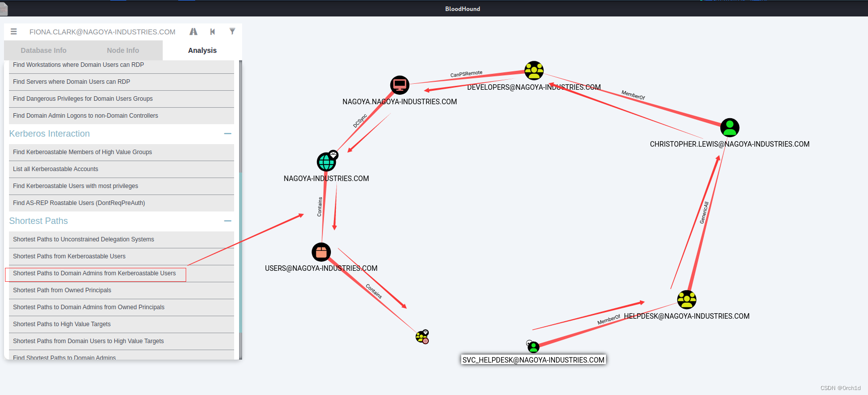Click the MemberOf label near HELPDESK
Viewport: 868px width, 395px height.
608,320
